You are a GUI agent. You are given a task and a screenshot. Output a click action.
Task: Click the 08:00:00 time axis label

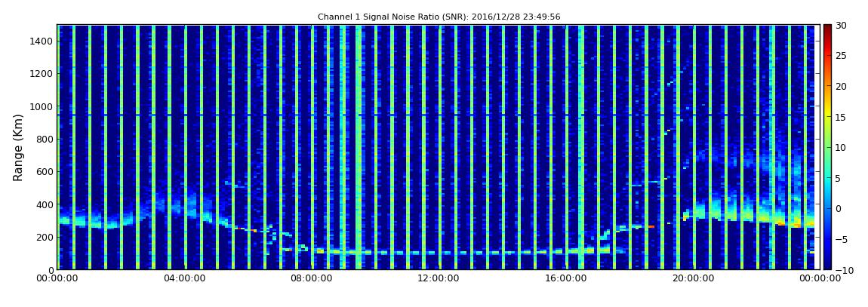(x=311, y=279)
